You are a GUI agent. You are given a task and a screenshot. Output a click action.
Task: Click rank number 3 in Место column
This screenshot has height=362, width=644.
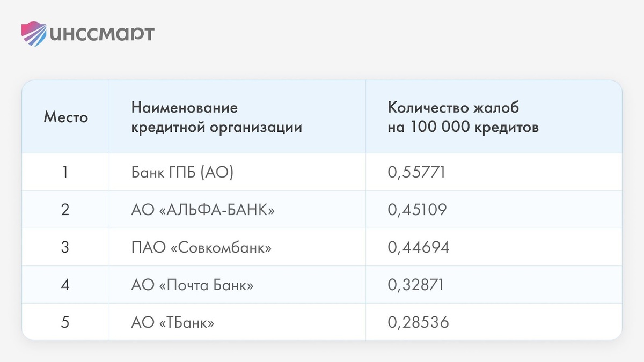click(65, 247)
